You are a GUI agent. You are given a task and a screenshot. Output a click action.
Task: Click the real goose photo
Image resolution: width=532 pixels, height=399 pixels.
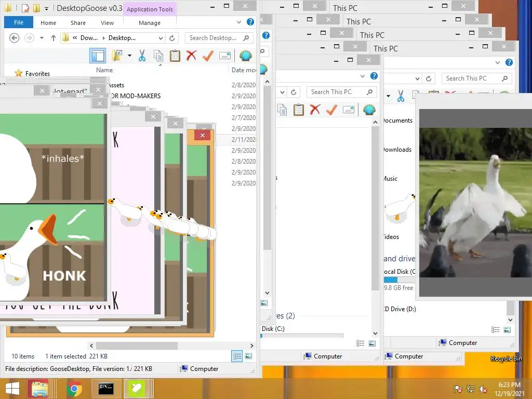click(x=475, y=203)
